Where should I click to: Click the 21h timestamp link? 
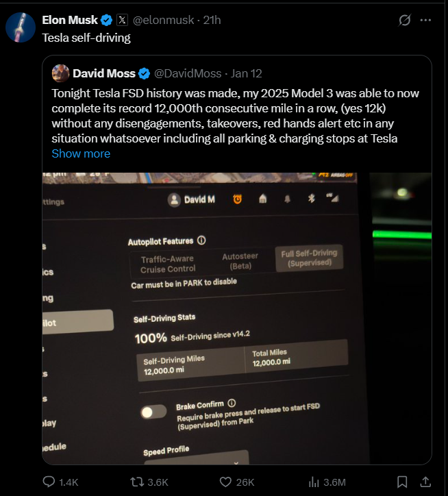click(212, 21)
